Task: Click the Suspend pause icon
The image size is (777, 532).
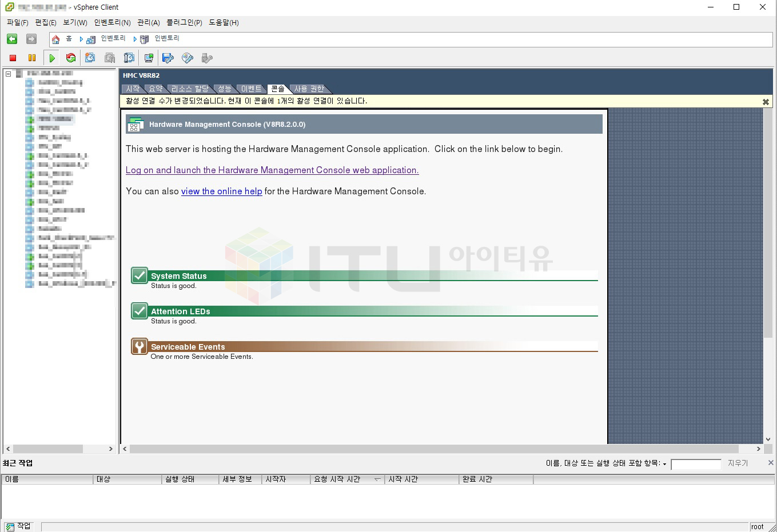Action: coord(32,58)
